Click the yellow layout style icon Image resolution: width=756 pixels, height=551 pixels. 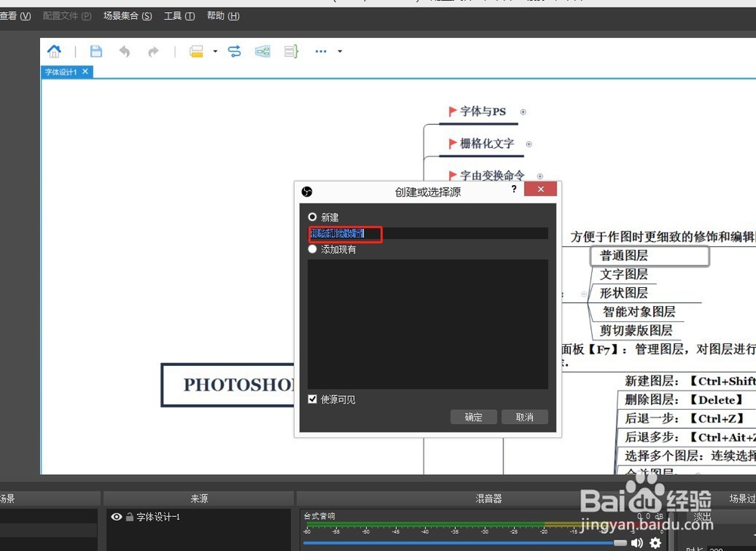tap(197, 51)
